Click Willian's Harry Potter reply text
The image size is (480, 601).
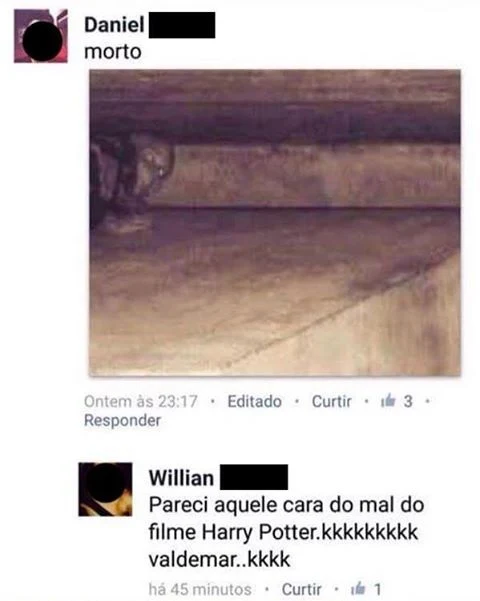pyautogui.click(x=286, y=532)
